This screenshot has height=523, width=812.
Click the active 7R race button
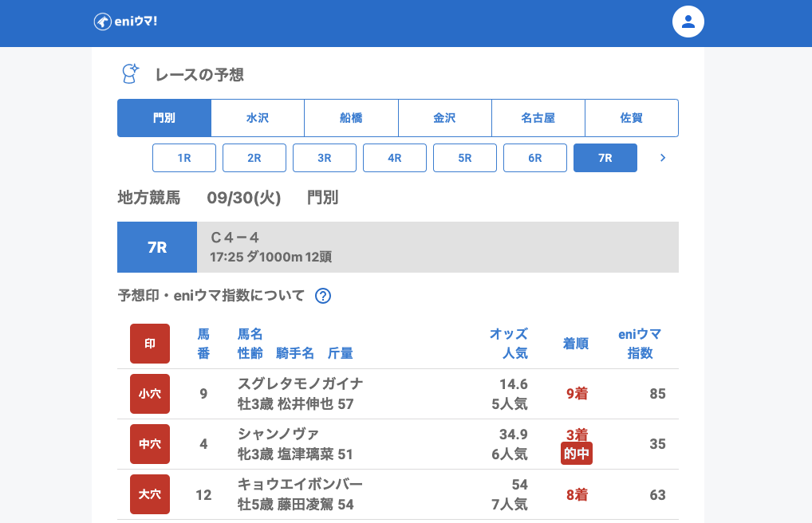pyautogui.click(x=605, y=158)
